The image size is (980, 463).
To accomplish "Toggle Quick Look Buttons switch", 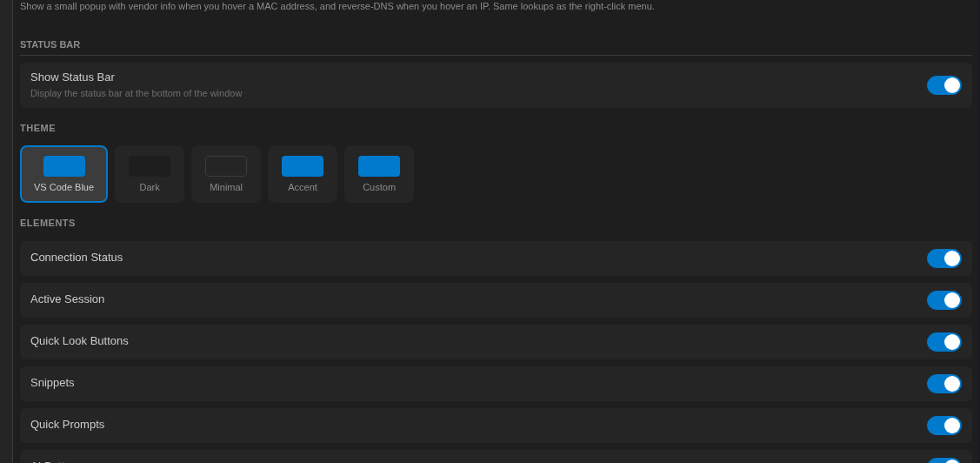I will 943,342.
